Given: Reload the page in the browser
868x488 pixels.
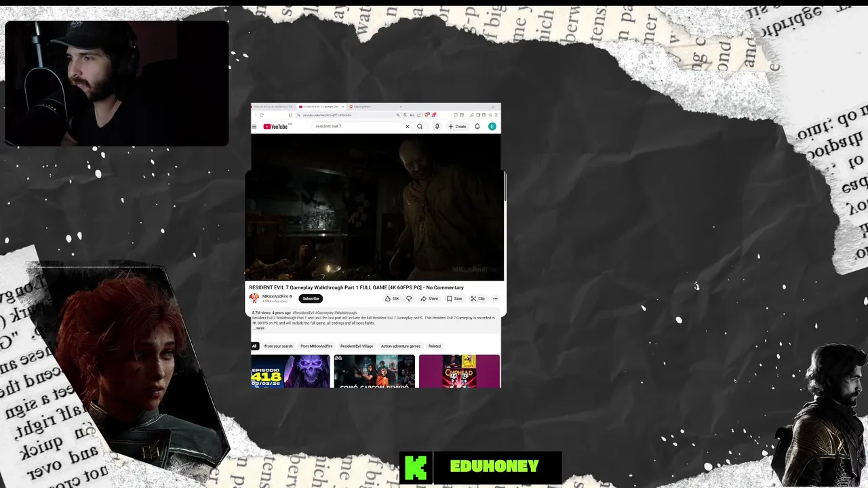Looking at the screenshot, I should pyautogui.click(x=262, y=115).
